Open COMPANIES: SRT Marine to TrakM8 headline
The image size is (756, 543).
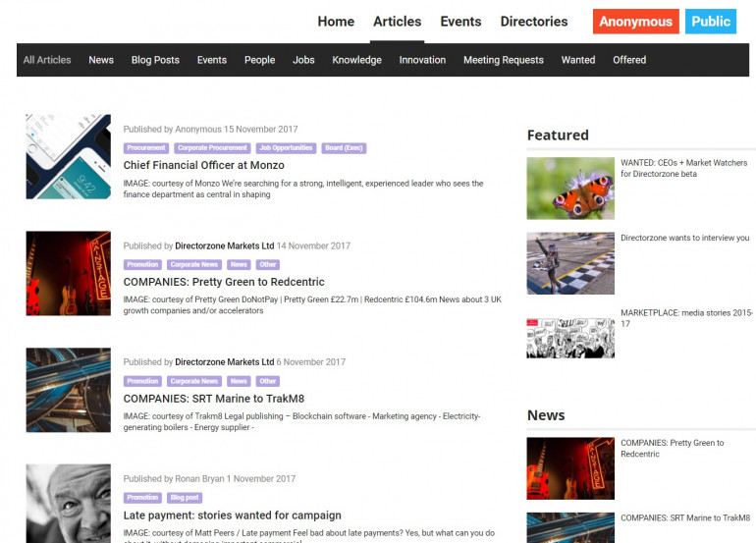[x=214, y=399]
